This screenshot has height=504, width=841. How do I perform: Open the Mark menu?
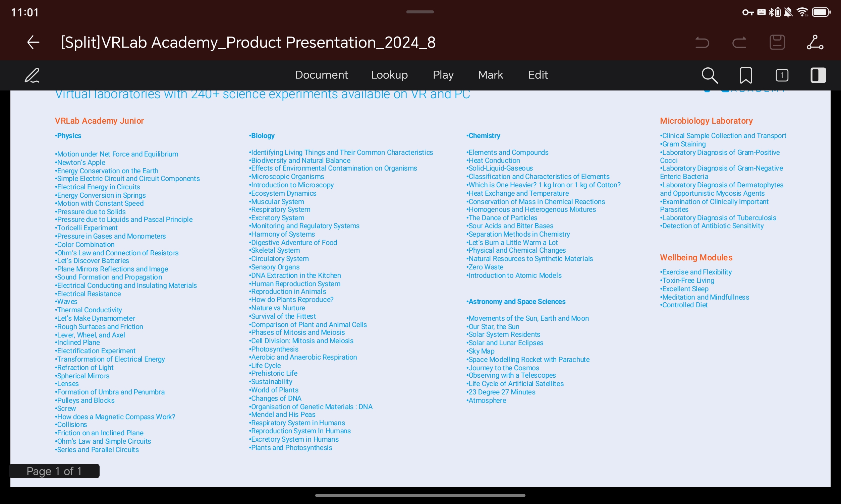490,75
